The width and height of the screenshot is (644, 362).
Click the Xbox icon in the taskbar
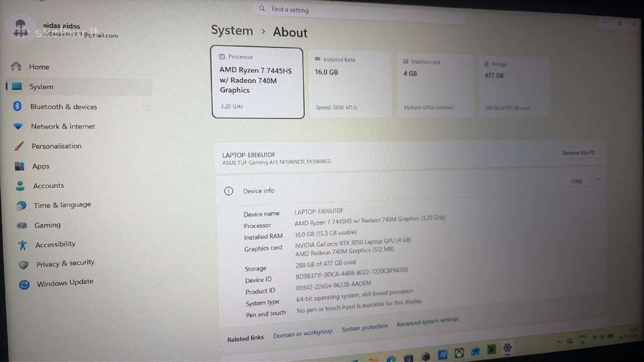459,353
